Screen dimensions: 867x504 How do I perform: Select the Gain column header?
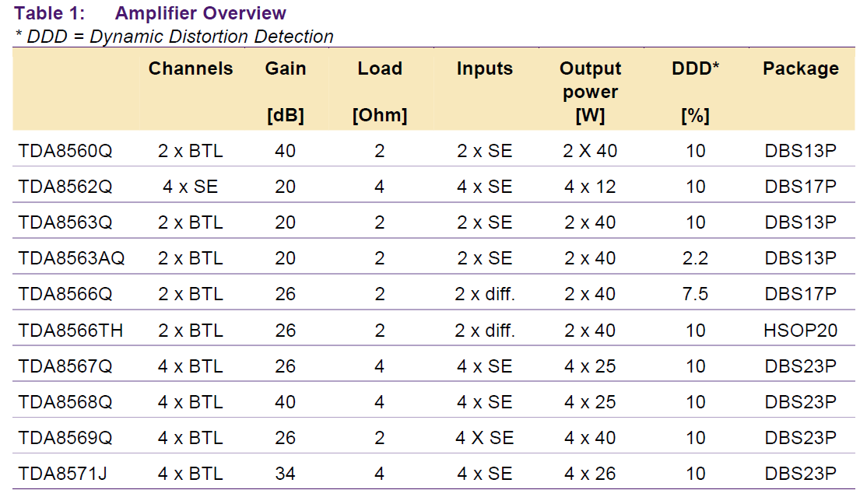point(286,91)
